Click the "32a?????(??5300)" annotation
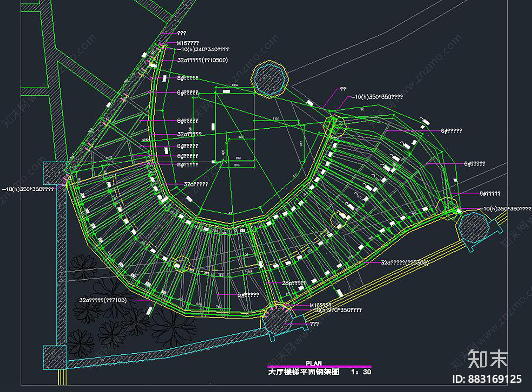The image size is (532, 392). pyautogui.click(x=405, y=262)
